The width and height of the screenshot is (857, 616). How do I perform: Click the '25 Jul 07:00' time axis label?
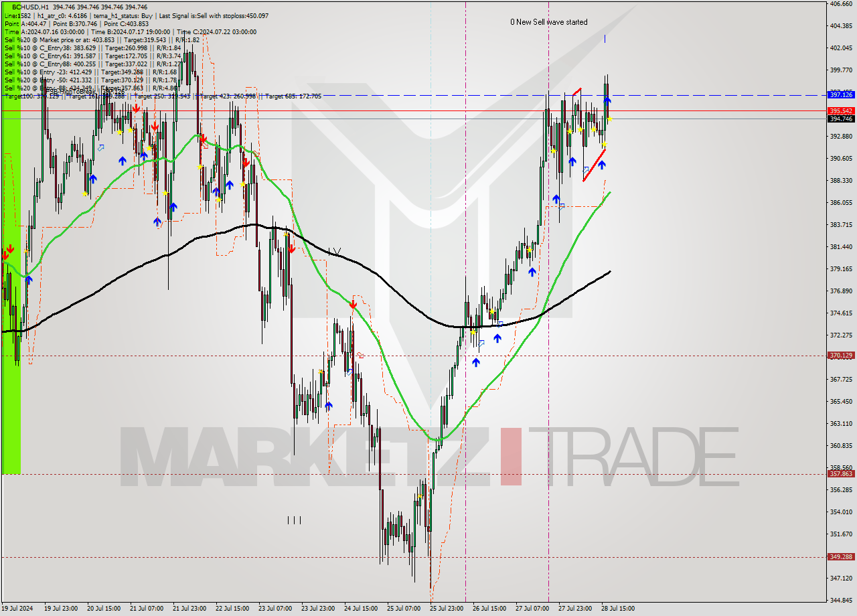pos(404,609)
